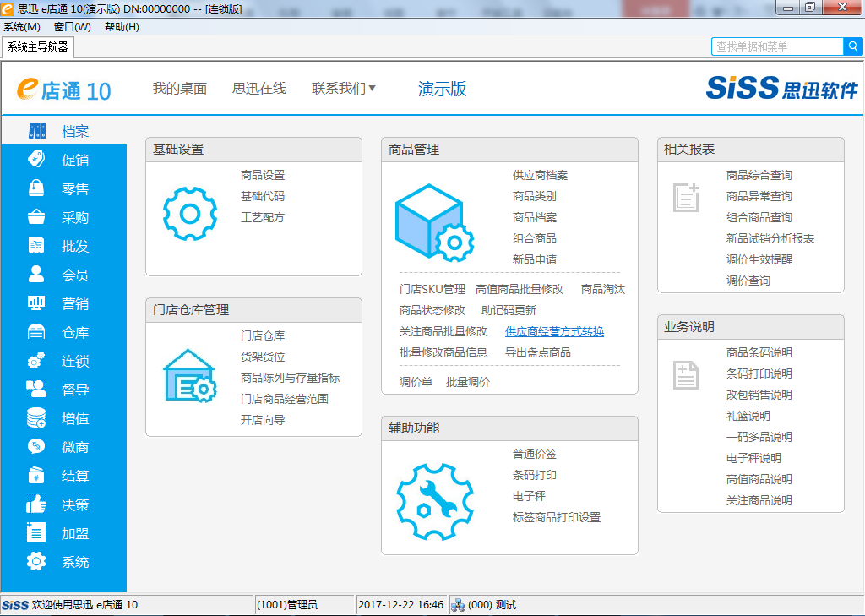This screenshot has height=616, width=865.
Task: Click the network status icon in status bar
Action: point(458,605)
